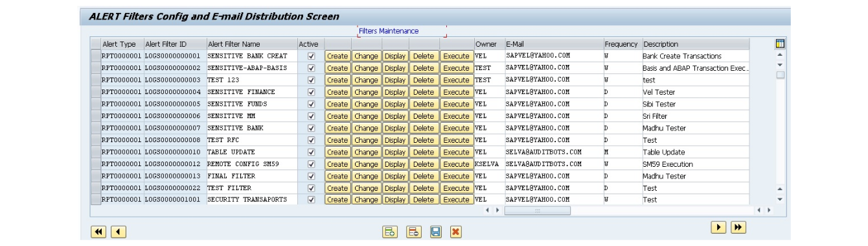The width and height of the screenshot is (868, 246).
Task: Click the 'Basis and ABAP Transaction Exec' description cell
Action: click(695, 68)
